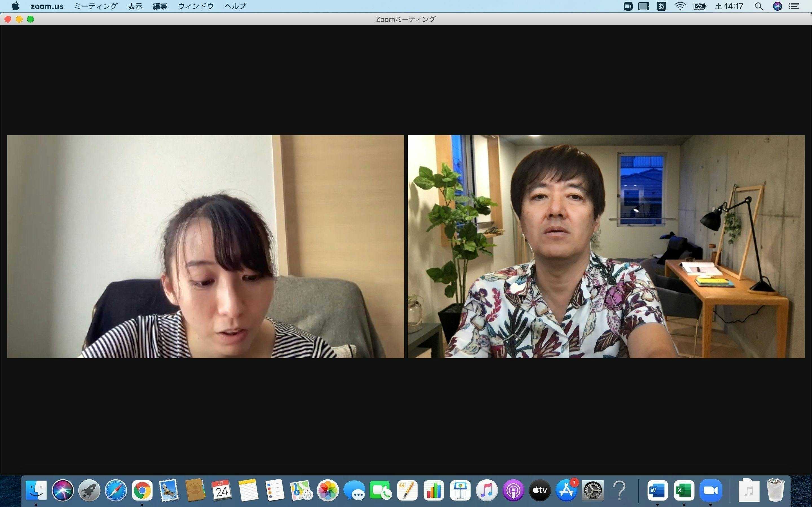Open the ヘルプ menu
The width and height of the screenshot is (812, 507).
(x=235, y=6)
